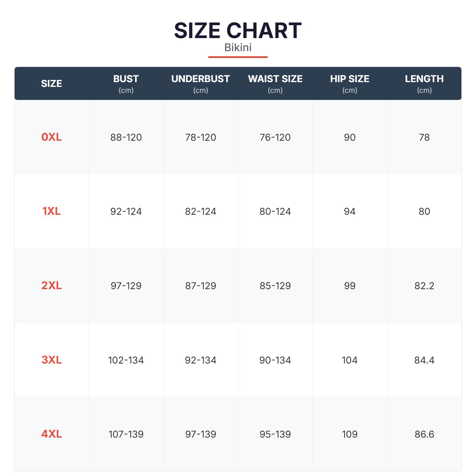Image resolution: width=476 pixels, height=476 pixels.
Task: Select the LENGTH column header
Action: click(x=424, y=83)
